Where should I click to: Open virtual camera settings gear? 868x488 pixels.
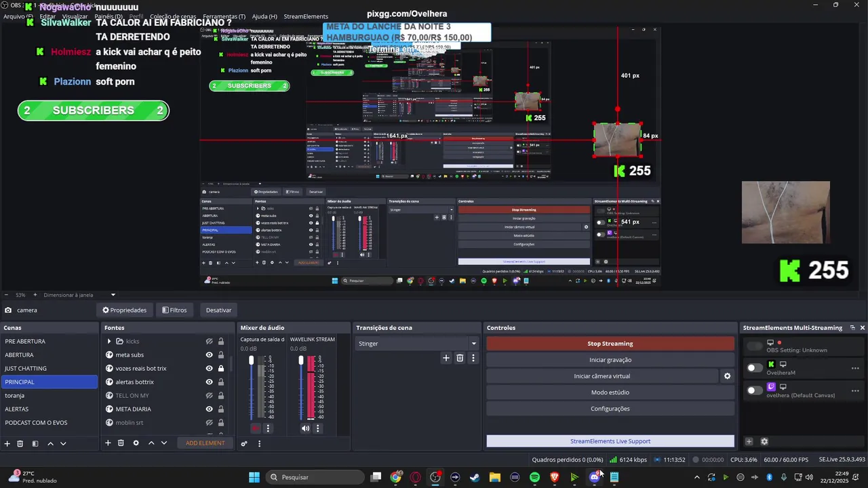point(727,376)
